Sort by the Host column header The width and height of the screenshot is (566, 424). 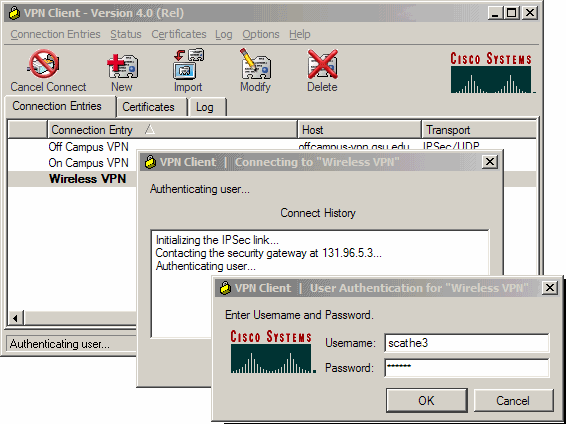(359, 130)
